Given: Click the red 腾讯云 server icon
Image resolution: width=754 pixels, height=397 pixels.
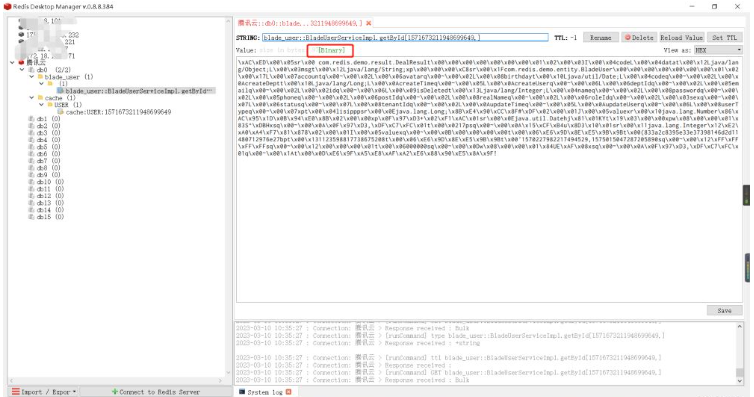Looking at the screenshot, I should pyautogui.click(x=21, y=62).
